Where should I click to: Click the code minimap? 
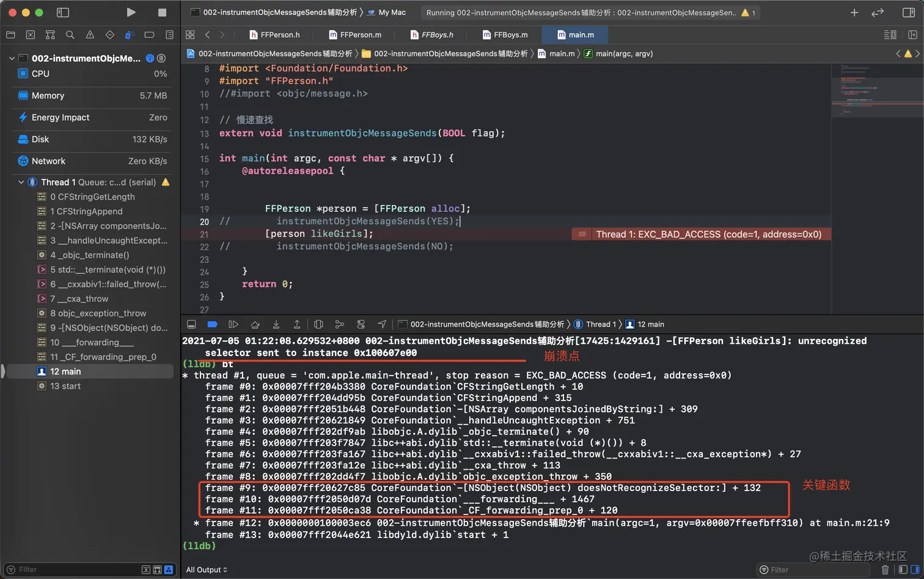point(878,92)
